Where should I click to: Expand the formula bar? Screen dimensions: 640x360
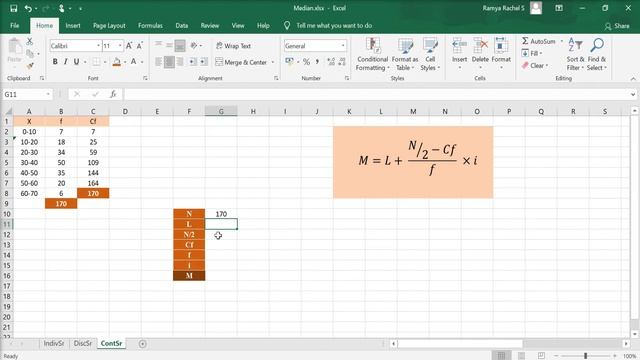(633, 95)
